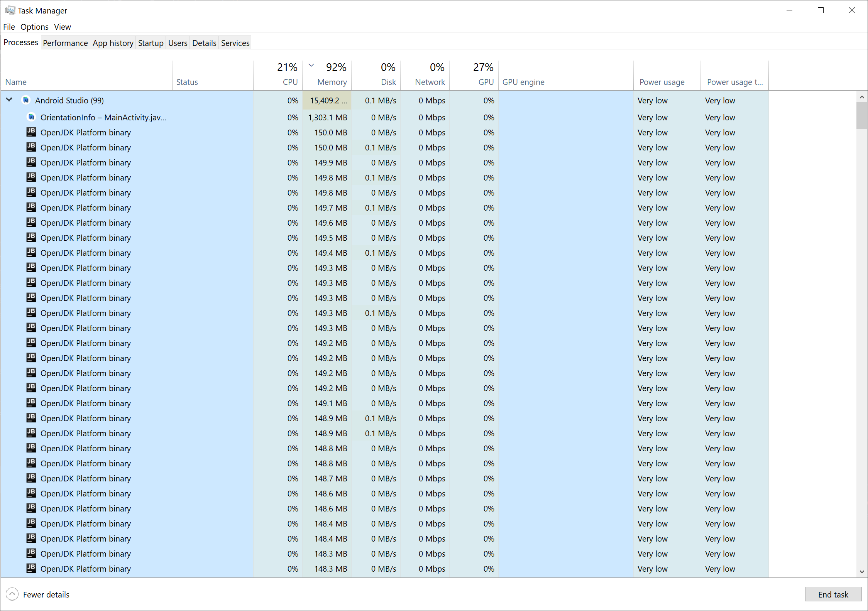Click the 1,303.1 MB memory cell
The height and width of the screenshot is (611, 868).
coord(327,117)
